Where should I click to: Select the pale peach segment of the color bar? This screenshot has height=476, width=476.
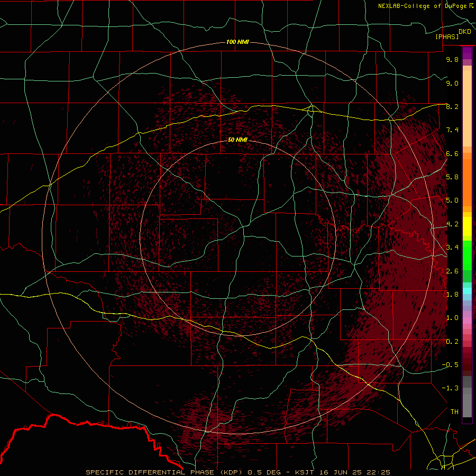[x=467, y=108]
